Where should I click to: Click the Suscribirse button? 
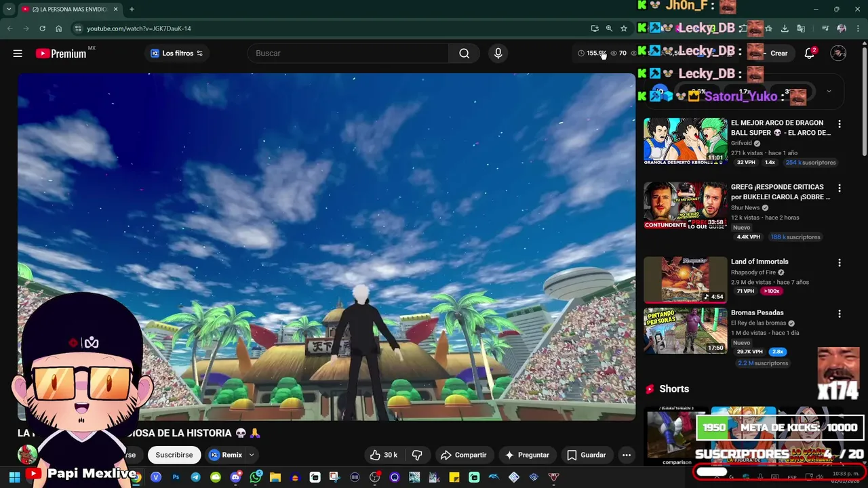click(174, 455)
